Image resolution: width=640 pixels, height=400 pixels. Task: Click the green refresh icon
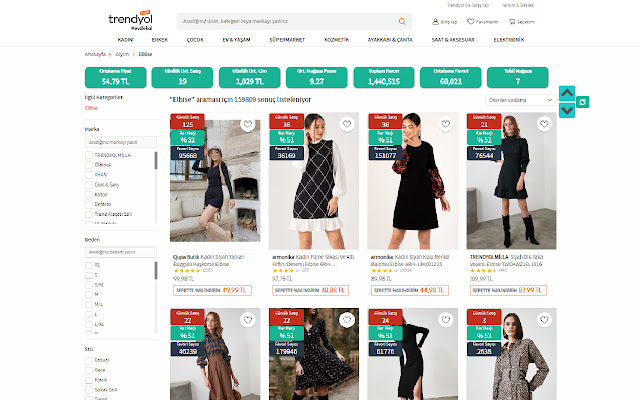583,101
